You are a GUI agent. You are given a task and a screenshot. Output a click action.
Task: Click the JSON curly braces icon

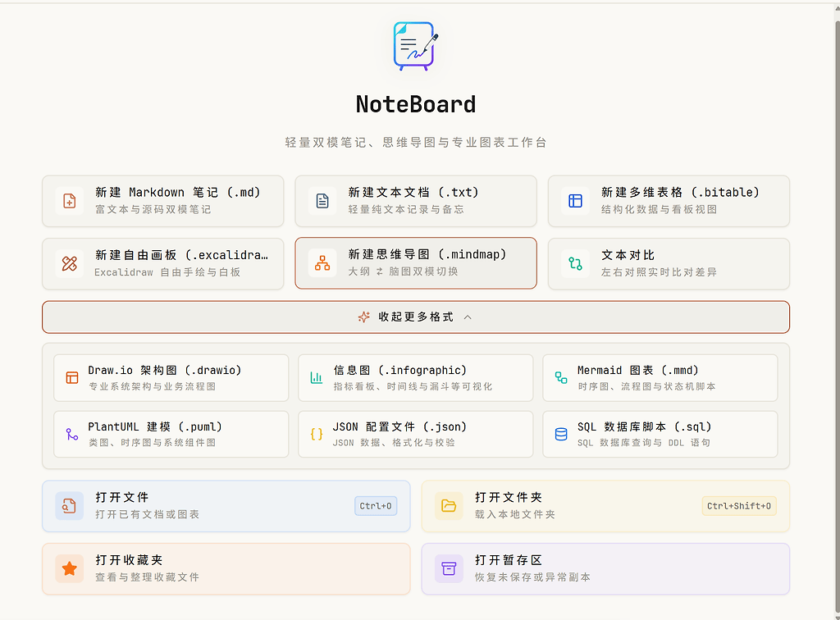point(317,434)
